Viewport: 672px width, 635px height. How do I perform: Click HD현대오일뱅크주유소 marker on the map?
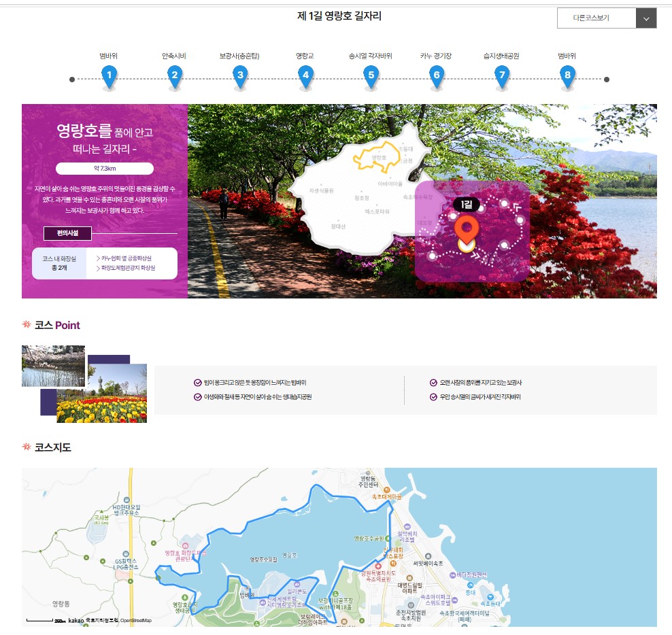(x=127, y=500)
